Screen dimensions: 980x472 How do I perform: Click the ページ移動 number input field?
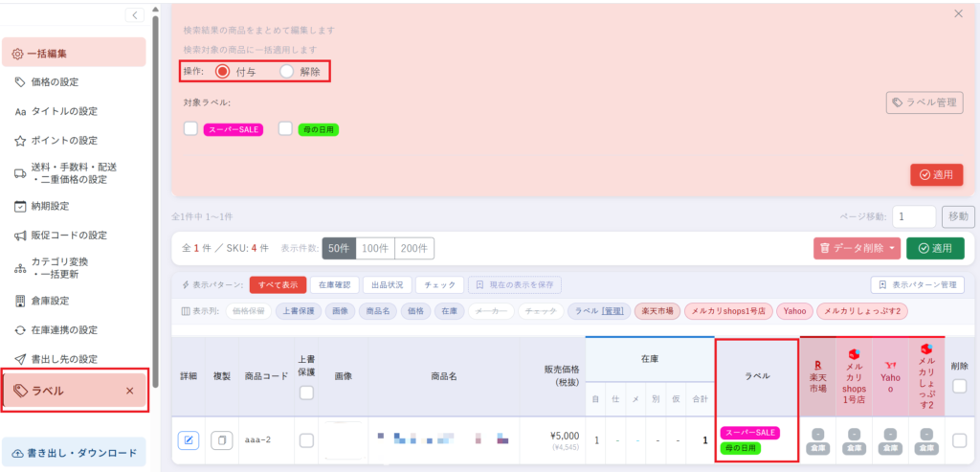click(914, 217)
